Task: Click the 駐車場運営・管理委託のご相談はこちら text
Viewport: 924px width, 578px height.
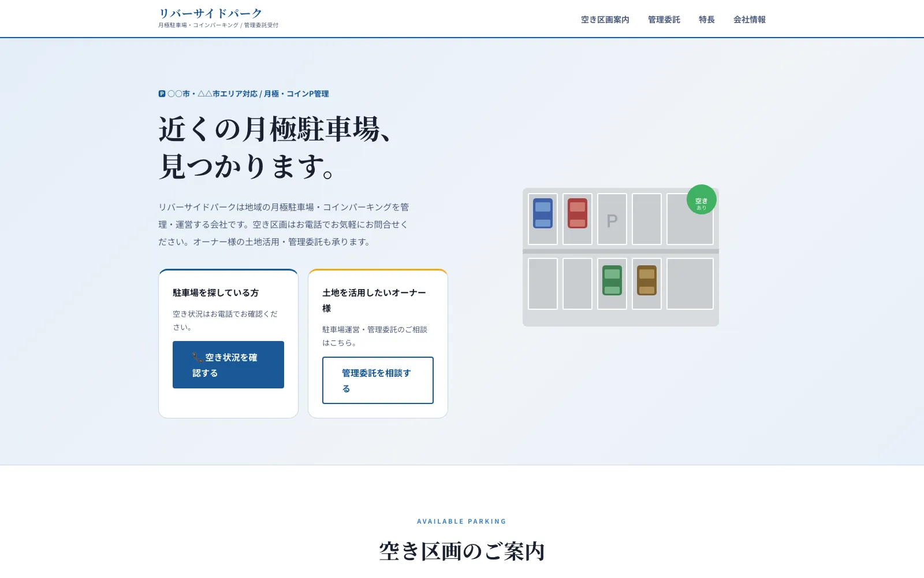Action: [375, 336]
